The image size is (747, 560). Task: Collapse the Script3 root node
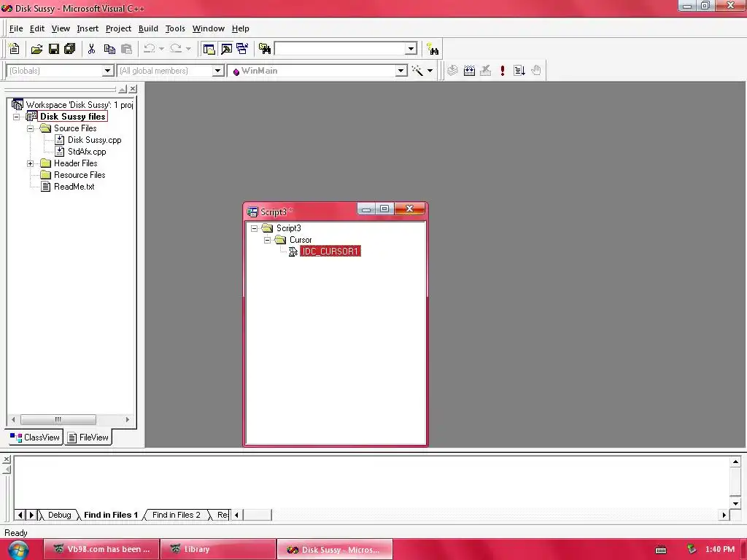[255, 228]
